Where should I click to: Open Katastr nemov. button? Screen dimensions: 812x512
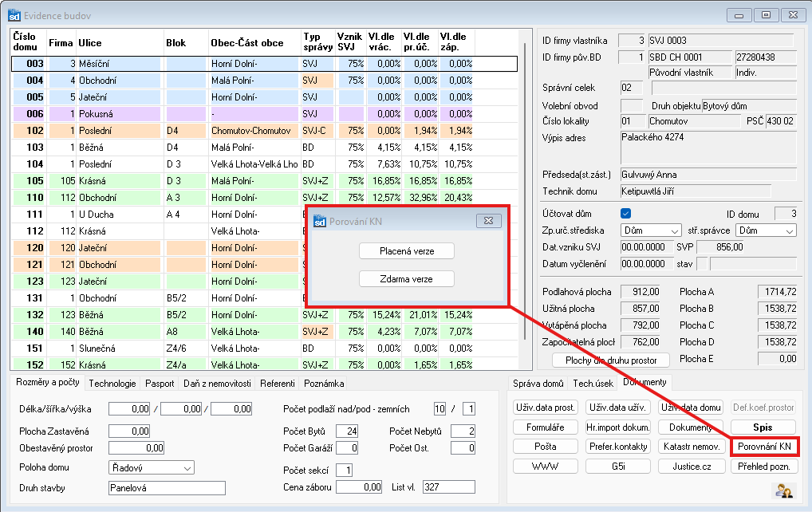coord(692,447)
